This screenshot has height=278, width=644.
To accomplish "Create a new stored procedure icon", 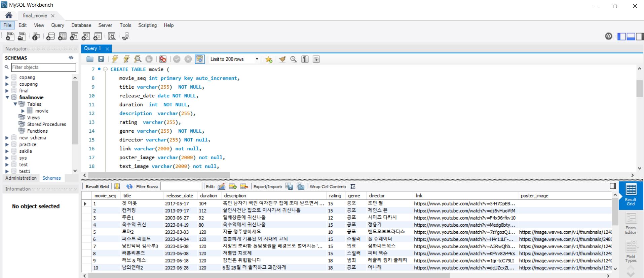I will 86,36.
